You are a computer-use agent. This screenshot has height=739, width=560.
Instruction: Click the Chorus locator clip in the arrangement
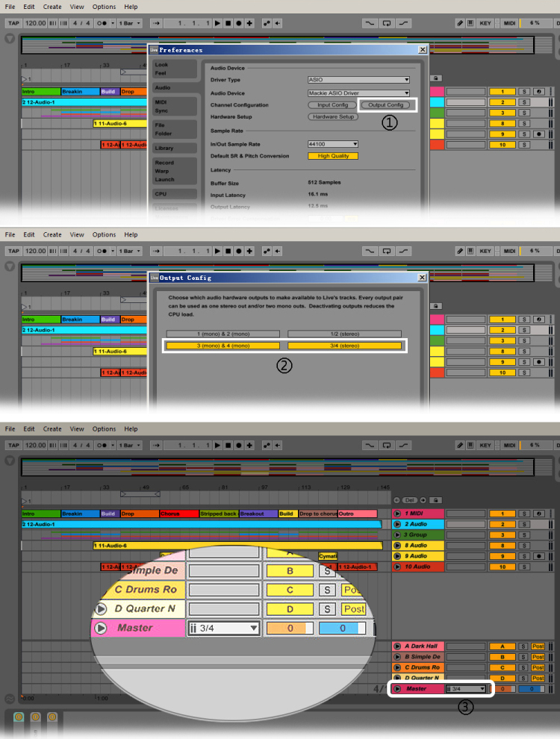(178, 514)
